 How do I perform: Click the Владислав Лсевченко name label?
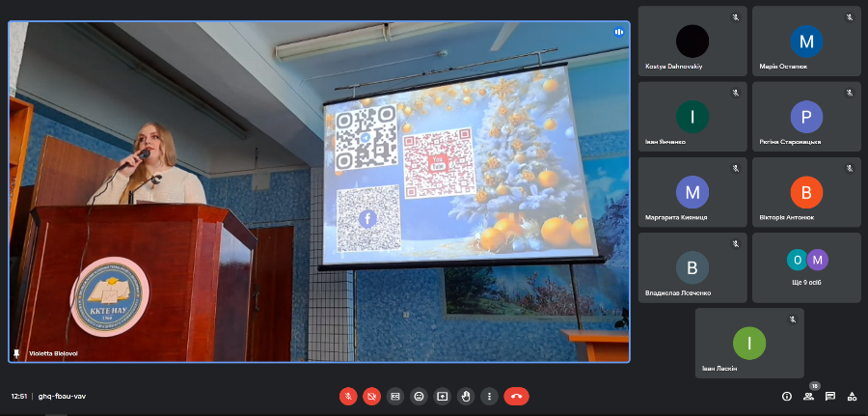pos(678,293)
